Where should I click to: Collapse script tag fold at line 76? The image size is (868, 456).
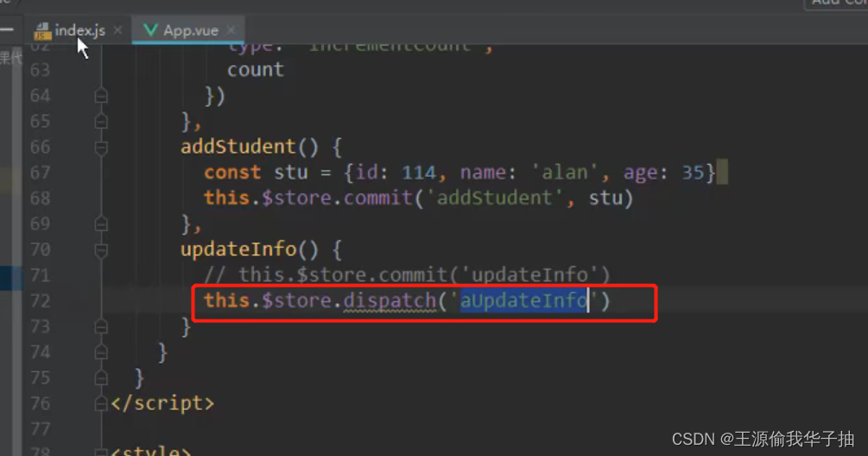coord(101,404)
